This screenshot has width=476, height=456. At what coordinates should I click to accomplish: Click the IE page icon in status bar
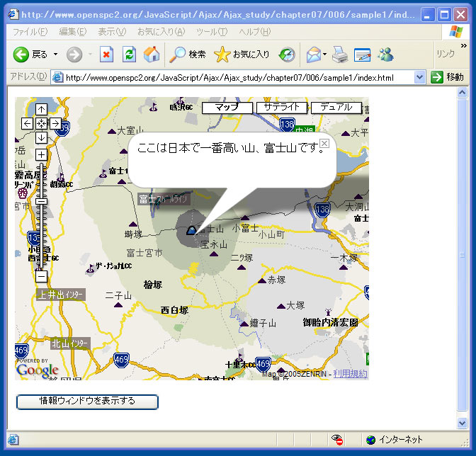tap(13, 439)
